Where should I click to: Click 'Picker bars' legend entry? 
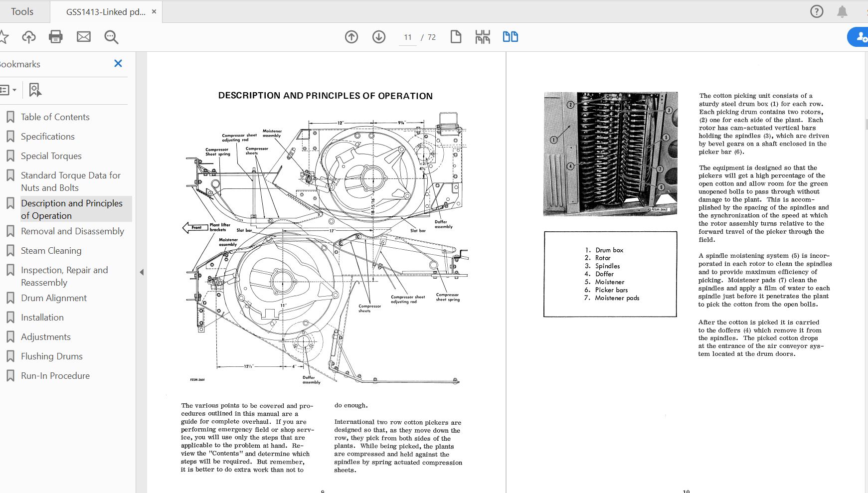(612, 290)
